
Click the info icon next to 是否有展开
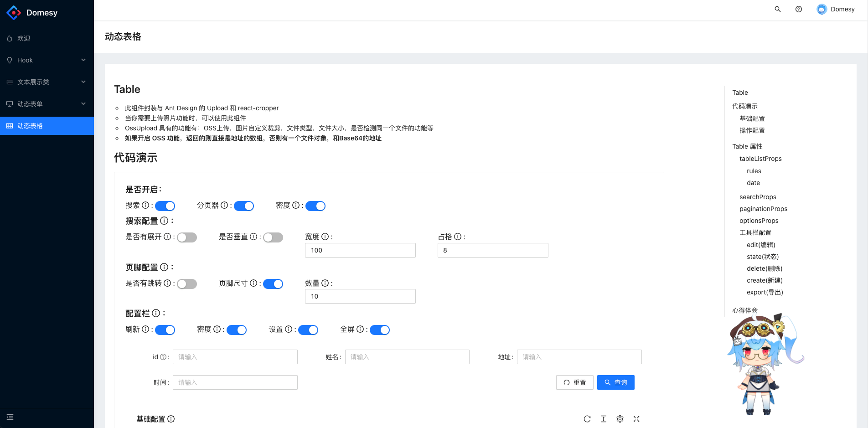(x=167, y=237)
